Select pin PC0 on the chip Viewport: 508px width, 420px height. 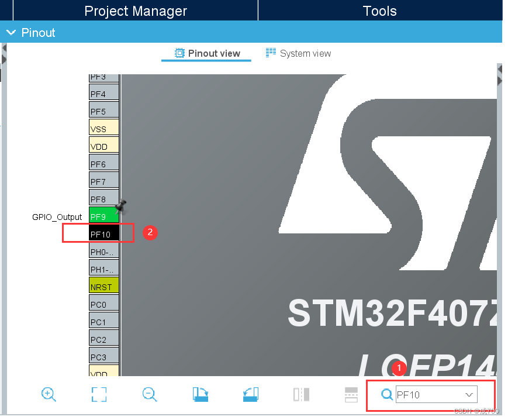(104, 302)
